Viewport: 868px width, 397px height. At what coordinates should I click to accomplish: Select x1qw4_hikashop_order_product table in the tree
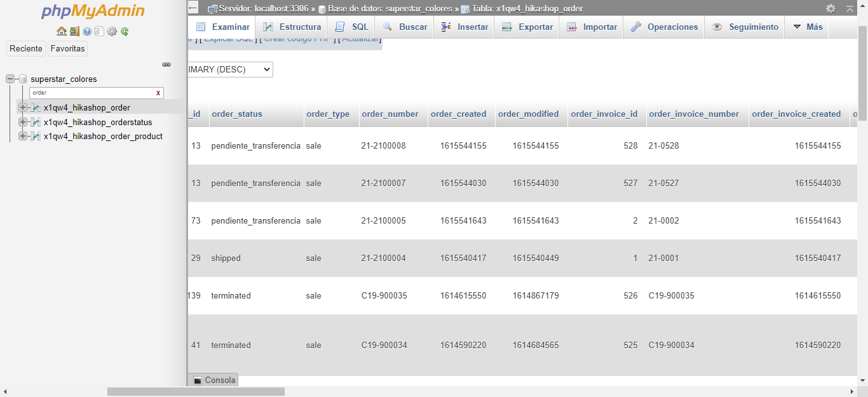[103, 136]
